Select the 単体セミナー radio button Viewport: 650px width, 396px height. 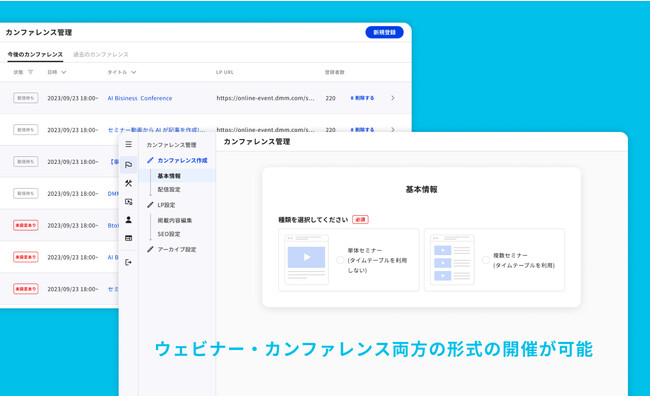(x=340, y=260)
